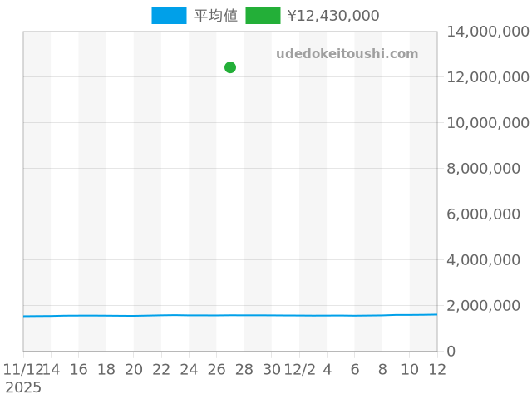Click the 4,000,000 y-axis label
Screen dimensions: 532x399
coord(483,260)
